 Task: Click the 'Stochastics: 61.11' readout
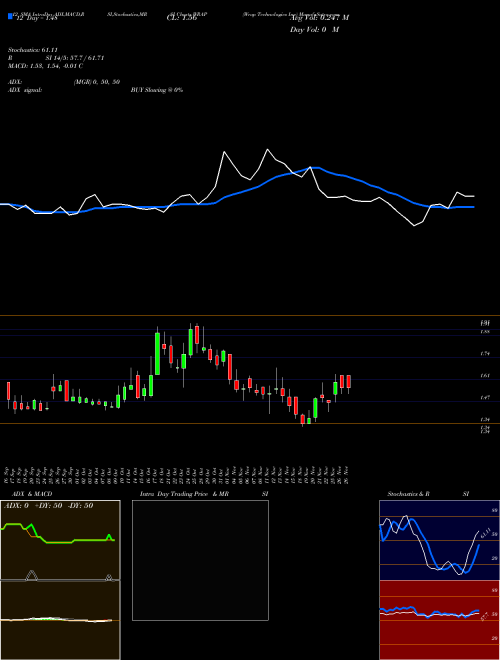pyautogui.click(x=33, y=50)
